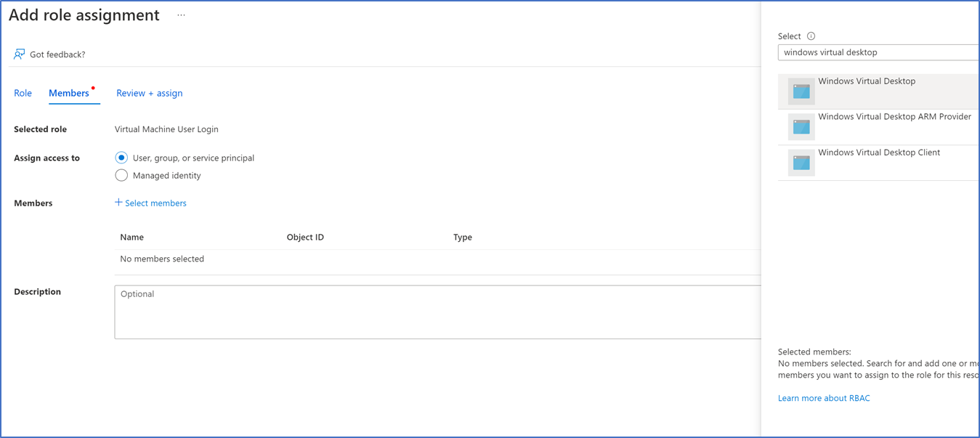This screenshot has height=438, width=980.
Task: Click the Type column header
Action: point(463,238)
